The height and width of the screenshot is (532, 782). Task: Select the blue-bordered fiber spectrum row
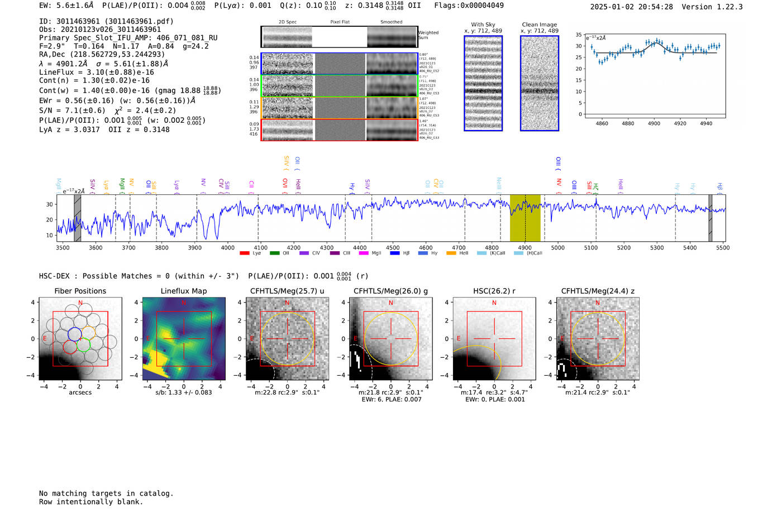339,64
